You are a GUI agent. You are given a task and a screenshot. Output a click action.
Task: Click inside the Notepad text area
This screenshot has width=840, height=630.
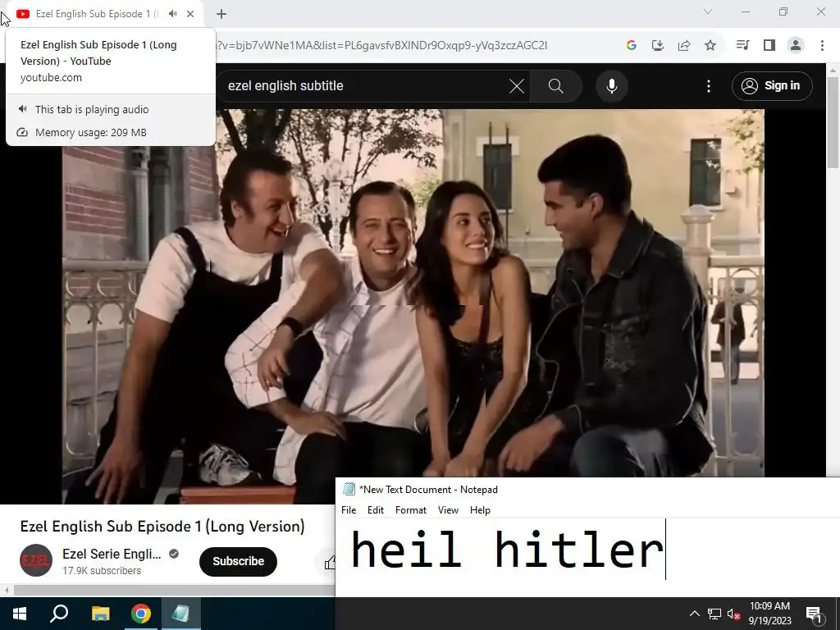[x=587, y=557]
